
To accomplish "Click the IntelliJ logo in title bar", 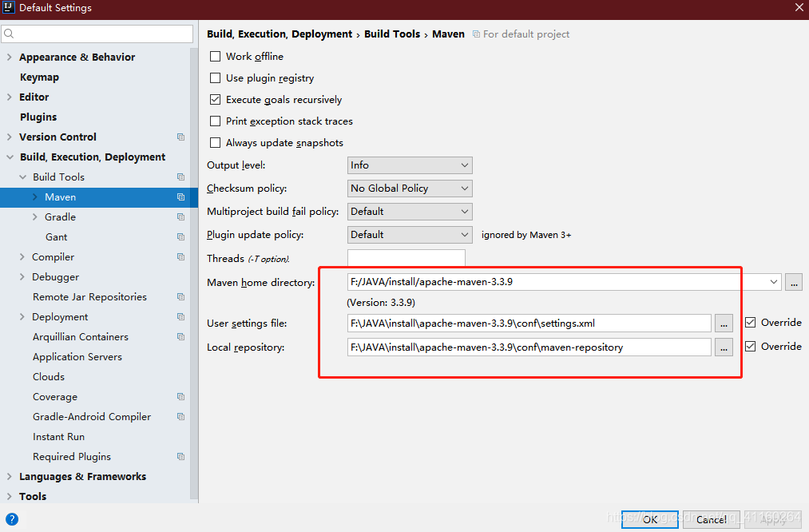I will [x=8, y=7].
